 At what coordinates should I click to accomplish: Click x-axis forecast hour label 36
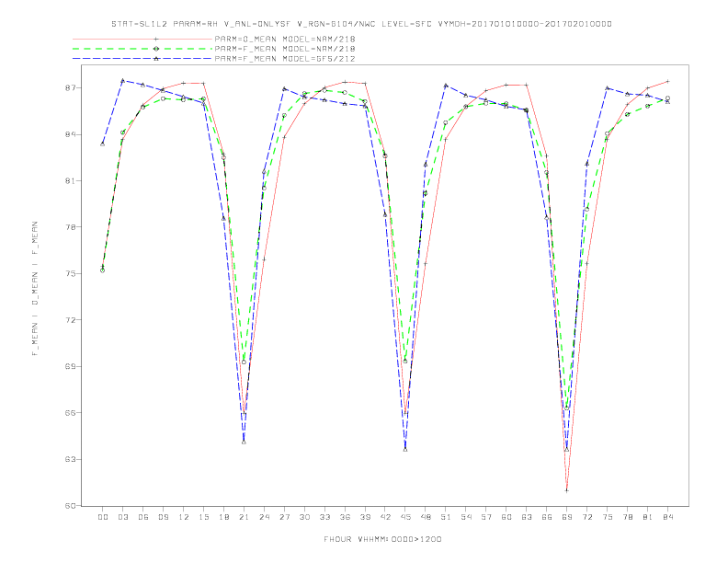pos(345,517)
